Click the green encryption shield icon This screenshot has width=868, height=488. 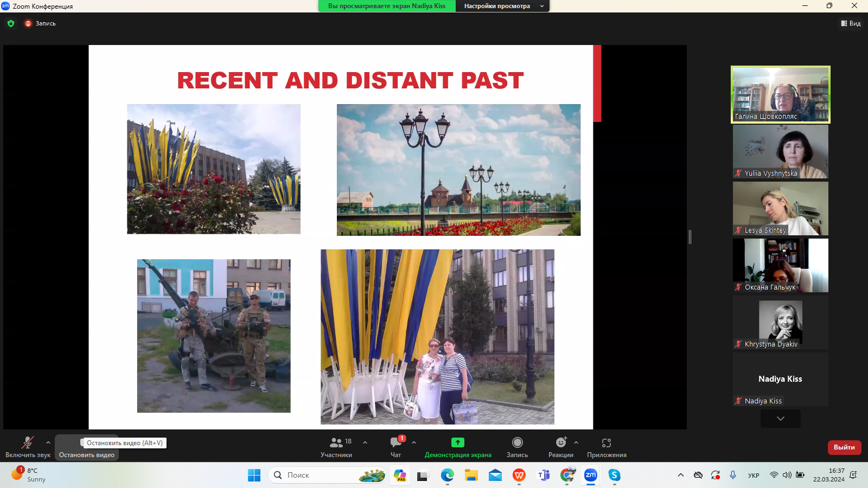click(x=11, y=23)
